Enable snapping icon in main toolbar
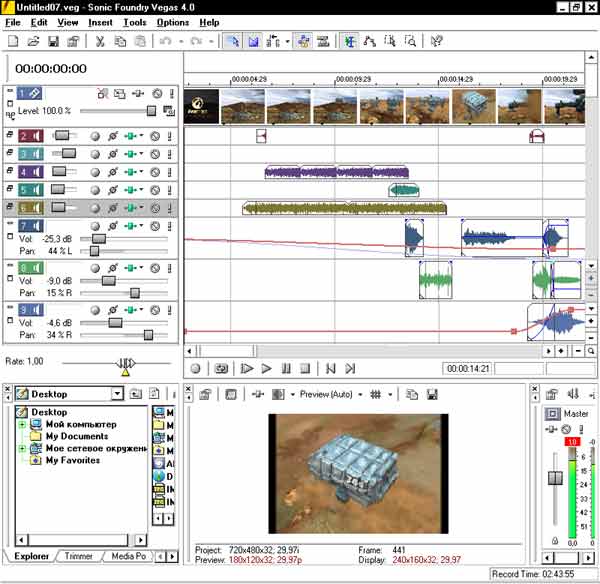This screenshot has width=600, height=584. tap(233, 41)
